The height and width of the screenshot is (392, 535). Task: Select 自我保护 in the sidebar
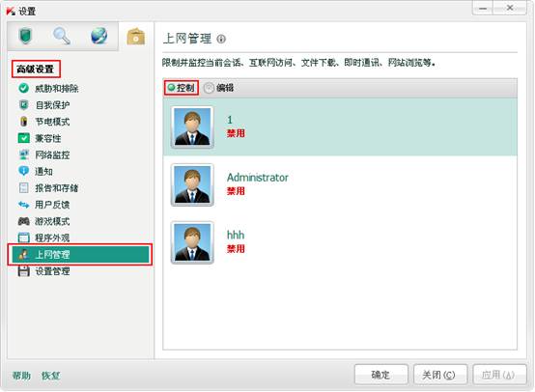52,105
